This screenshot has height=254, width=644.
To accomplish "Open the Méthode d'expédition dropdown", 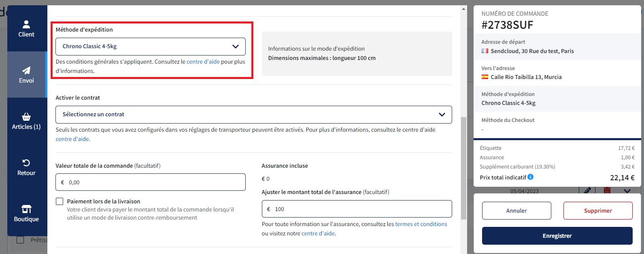I will pyautogui.click(x=151, y=47).
